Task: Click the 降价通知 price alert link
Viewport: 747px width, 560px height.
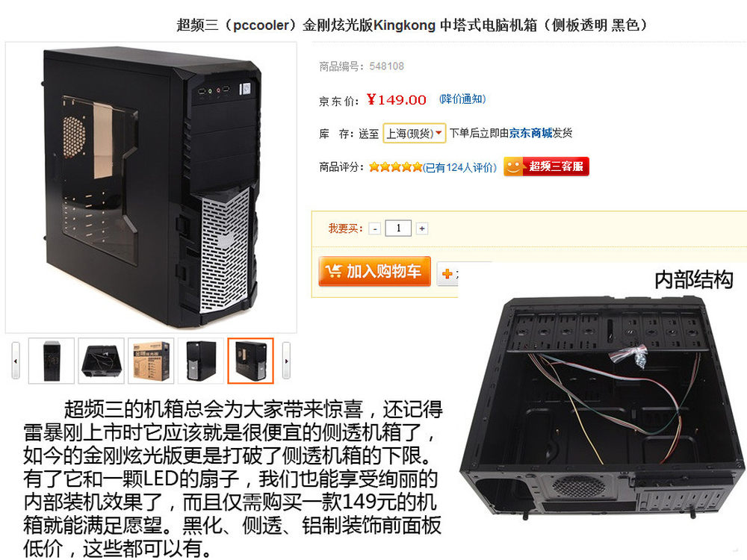Action: 462,99
